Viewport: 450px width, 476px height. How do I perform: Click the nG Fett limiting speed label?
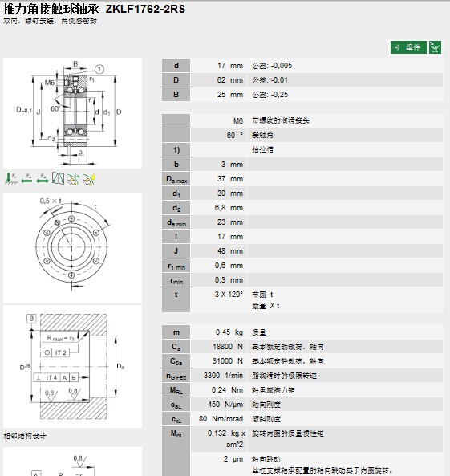tap(176, 376)
